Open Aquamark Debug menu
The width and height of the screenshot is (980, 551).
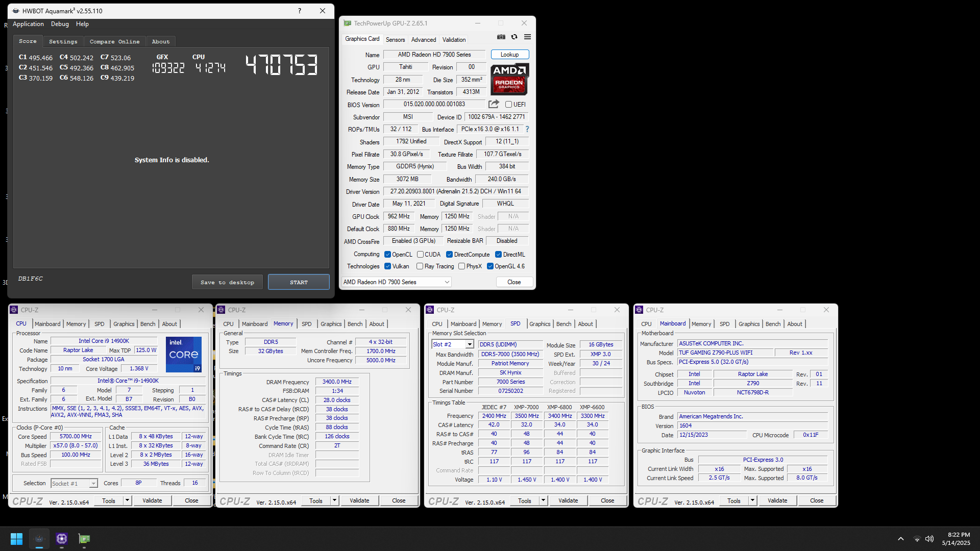(60, 24)
